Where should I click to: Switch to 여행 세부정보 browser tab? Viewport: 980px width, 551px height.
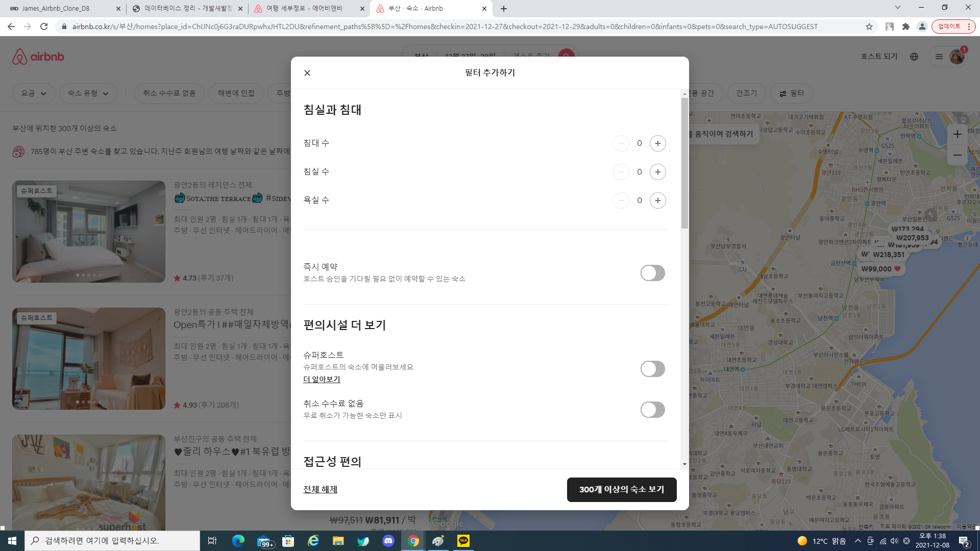click(x=304, y=9)
